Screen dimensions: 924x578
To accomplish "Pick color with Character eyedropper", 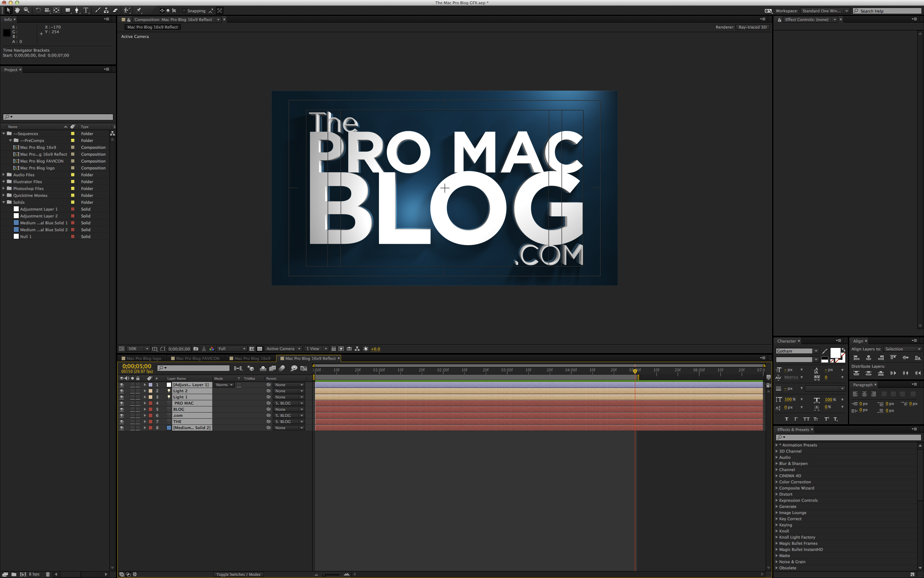I will 825,351.
